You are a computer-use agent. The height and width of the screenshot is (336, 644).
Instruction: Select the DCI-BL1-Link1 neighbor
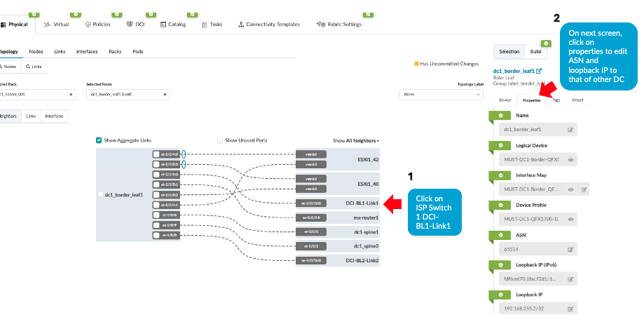[363, 203]
